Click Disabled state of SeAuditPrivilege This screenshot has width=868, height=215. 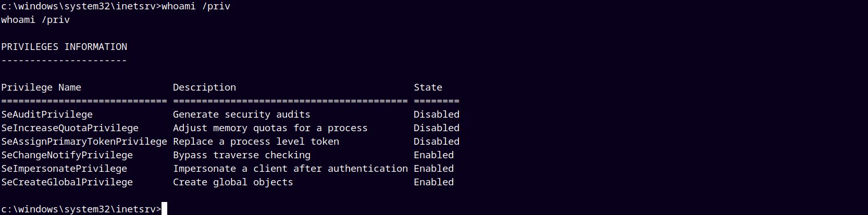437,115
